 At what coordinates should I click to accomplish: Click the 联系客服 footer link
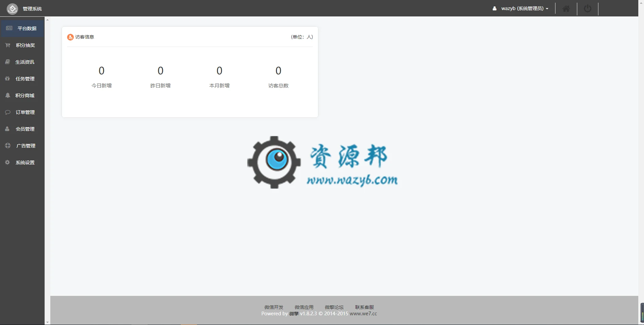pos(364,307)
